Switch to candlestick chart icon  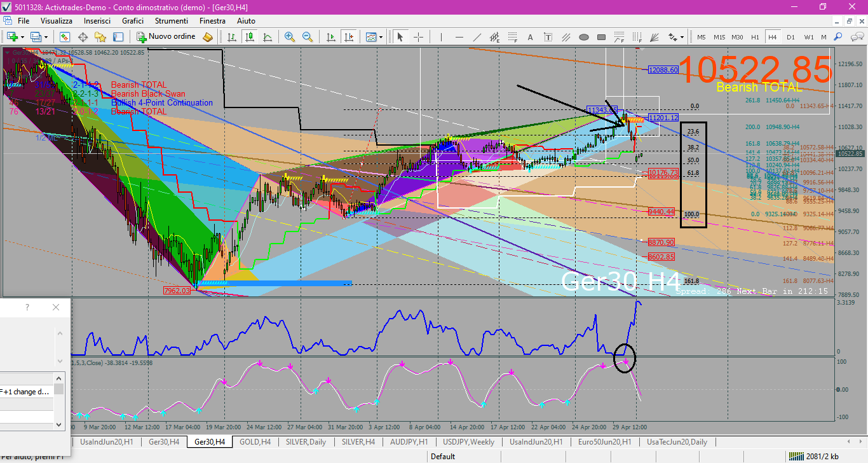pos(250,37)
